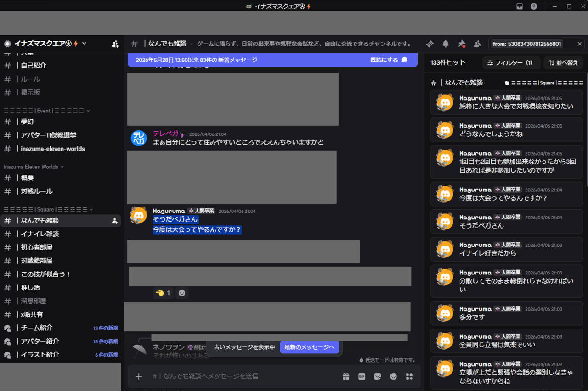588x391 pixels.
Task: Click Haguruma username in main chat message
Action: (169, 211)
